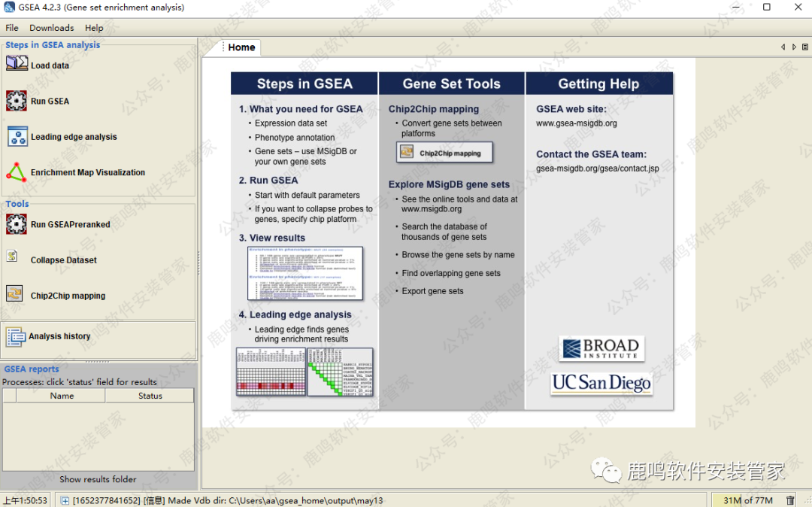Click 'Export gene sets' text
This screenshot has width=812, height=507.
(432, 291)
